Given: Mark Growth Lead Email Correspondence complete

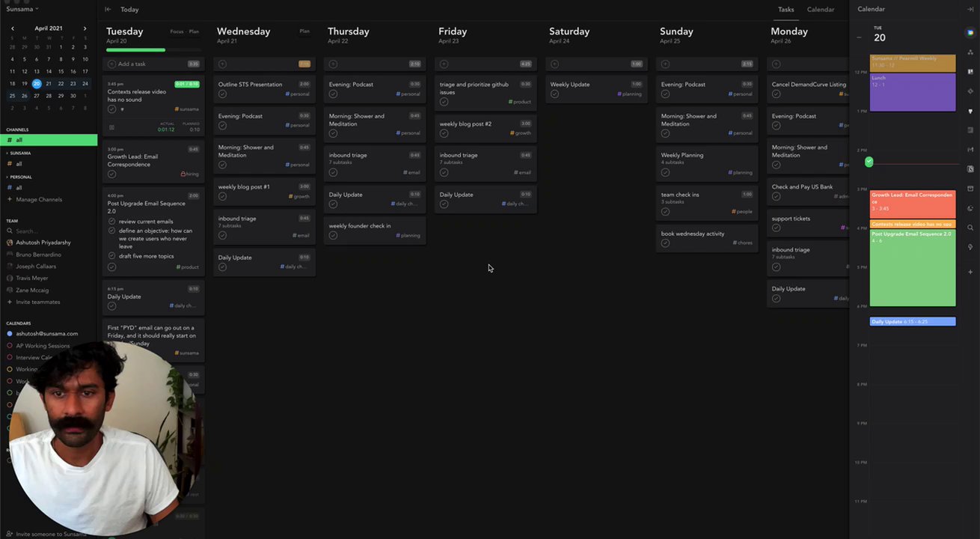Looking at the screenshot, I should pos(111,174).
